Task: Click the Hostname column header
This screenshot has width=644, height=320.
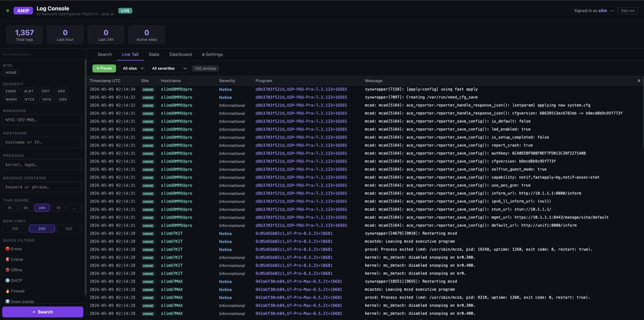Action: pyautogui.click(x=171, y=81)
